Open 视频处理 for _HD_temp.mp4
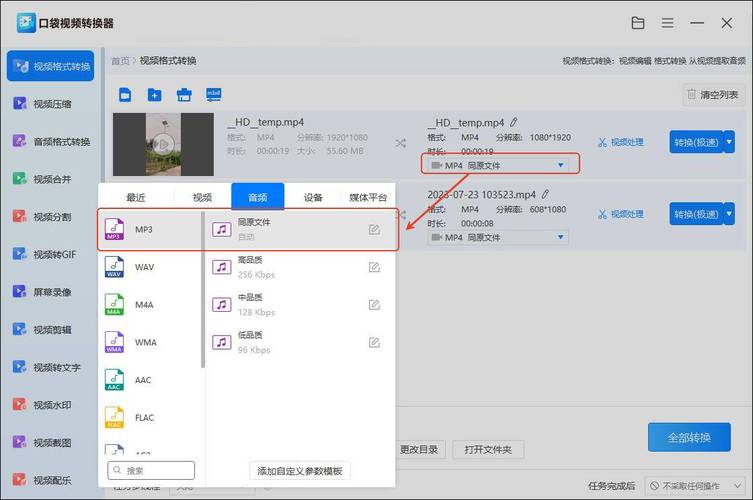The width and height of the screenshot is (753, 500). pyautogui.click(x=620, y=142)
